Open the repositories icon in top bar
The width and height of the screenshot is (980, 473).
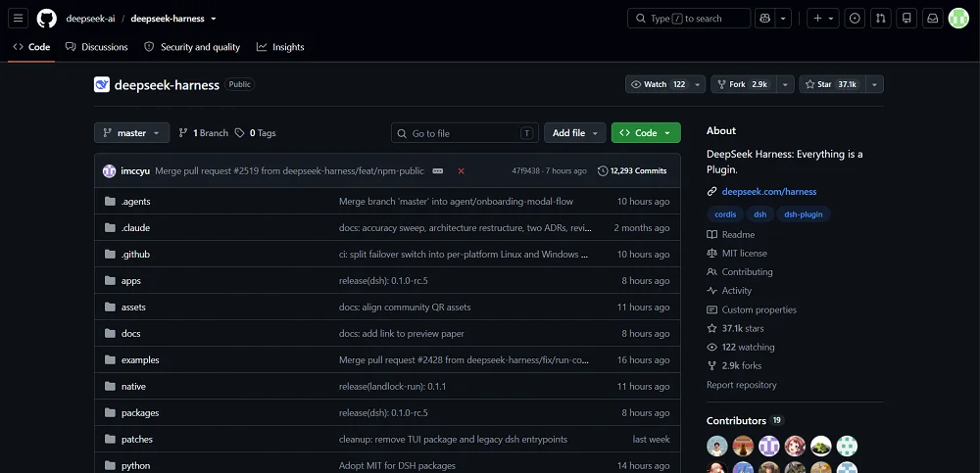[906, 19]
